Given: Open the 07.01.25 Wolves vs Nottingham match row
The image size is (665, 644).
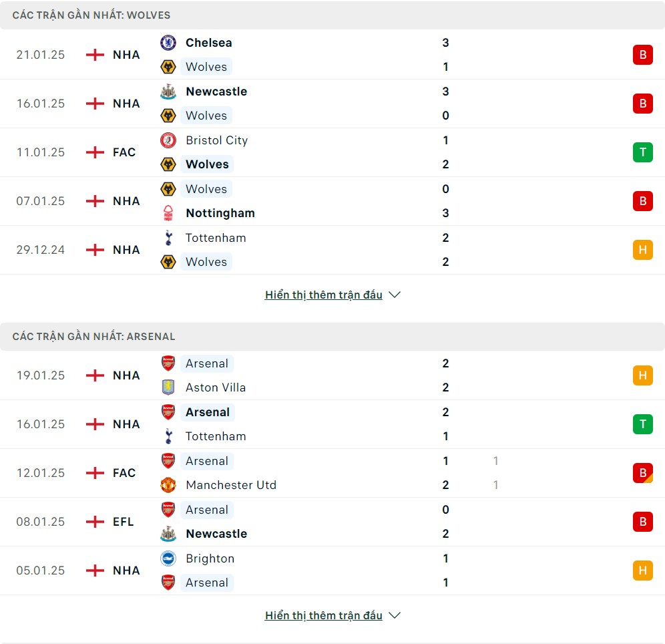Looking at the screenshot, I should [x=332, y=201].
